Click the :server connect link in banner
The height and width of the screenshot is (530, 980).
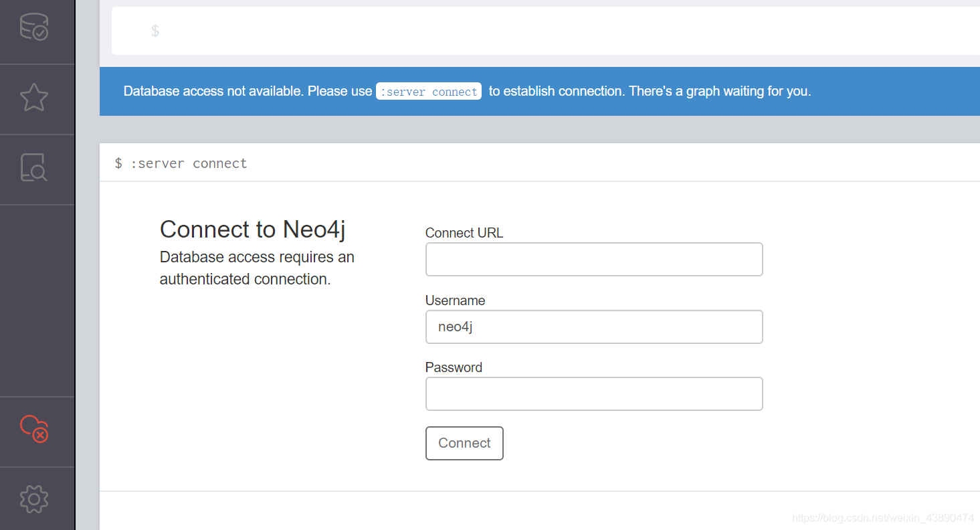click(429, 92)
